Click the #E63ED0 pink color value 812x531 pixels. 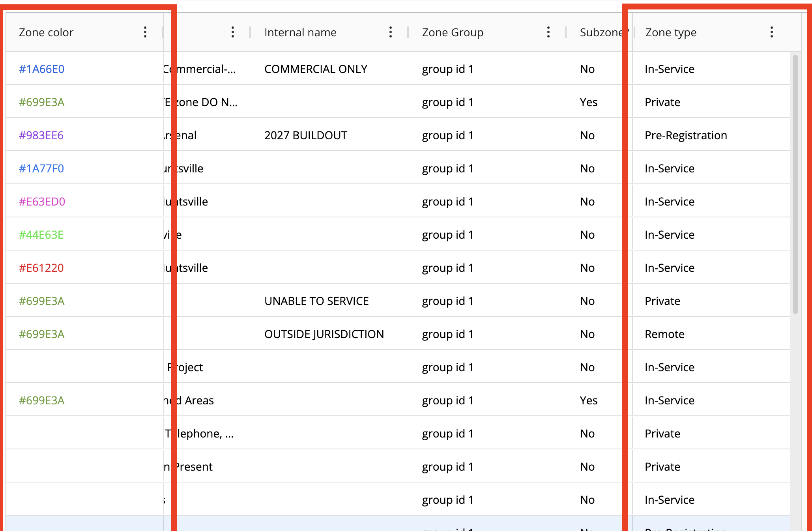point(41,201)
